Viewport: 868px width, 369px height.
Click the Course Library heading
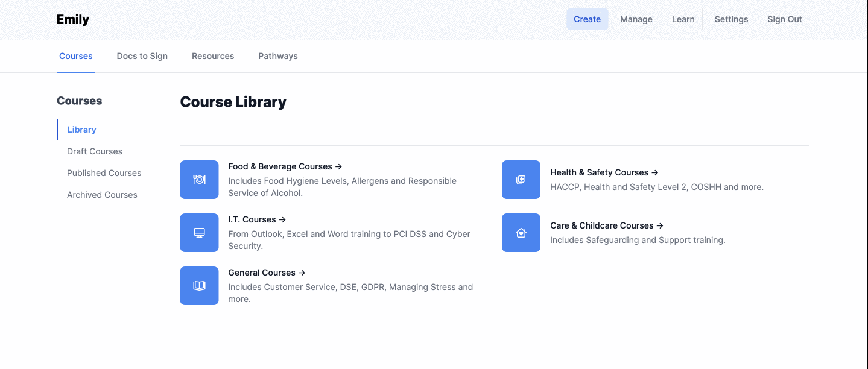tap(233, 102)
